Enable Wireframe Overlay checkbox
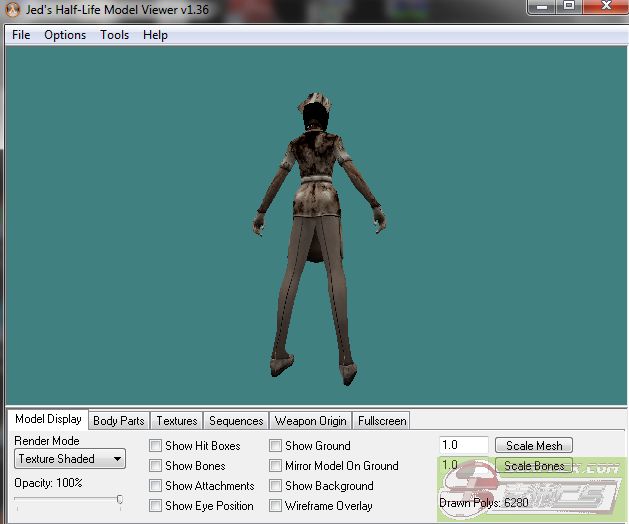Screen dimensions: 629x524 276,506
